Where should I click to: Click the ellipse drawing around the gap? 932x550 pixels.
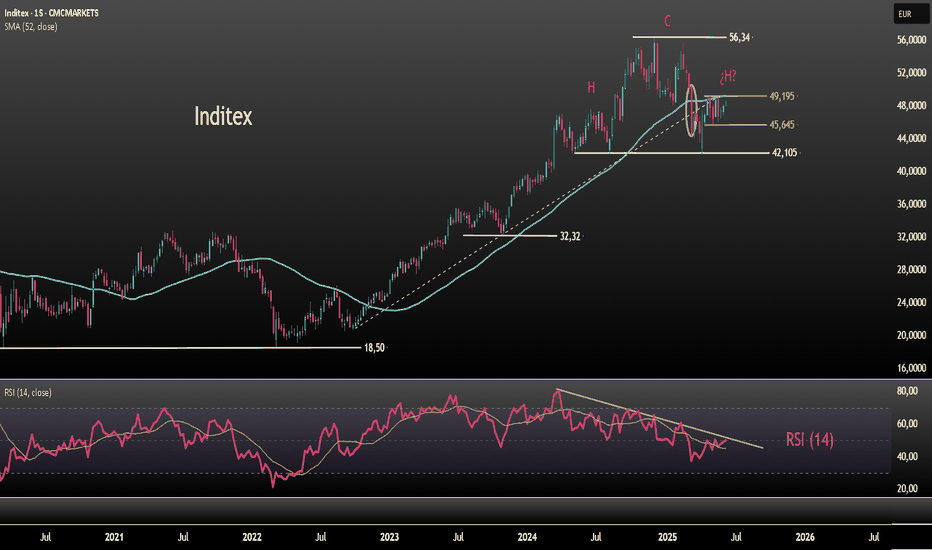click(x=691, y=111)
